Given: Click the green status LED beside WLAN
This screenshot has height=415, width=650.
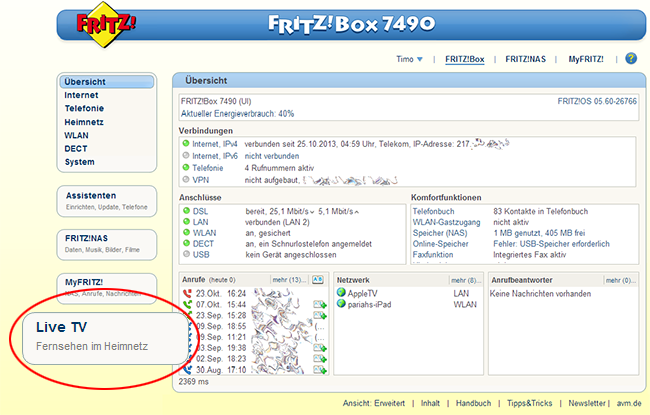Looking at the screenshot, I should pyautogui.click(x=186, y=232).
